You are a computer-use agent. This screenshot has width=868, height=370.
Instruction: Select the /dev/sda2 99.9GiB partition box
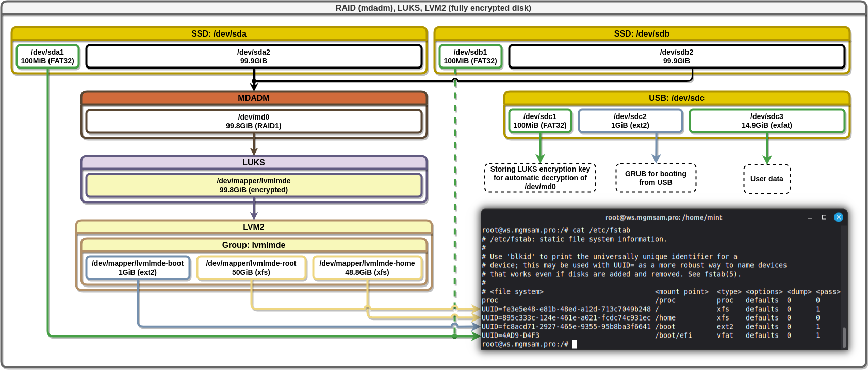253,57
